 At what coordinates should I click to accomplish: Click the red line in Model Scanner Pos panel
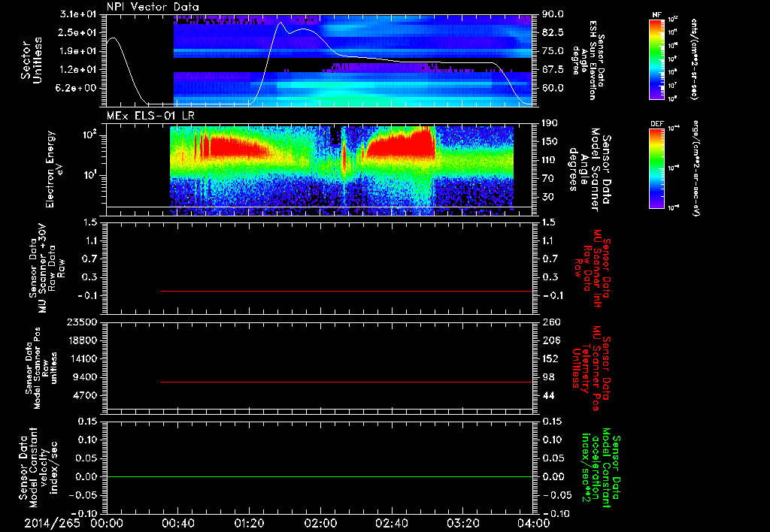coord(347,382)
